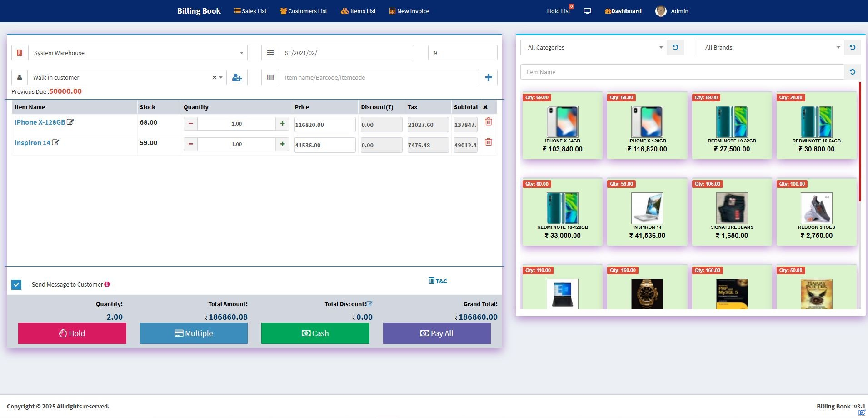Put the invoice on Hold

point(72,333)
